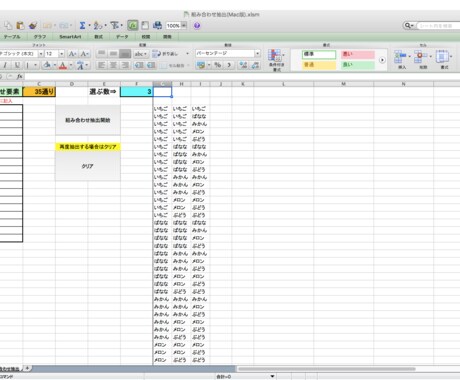Viewport: 460px width, 380px height.
Task: Click the font color red A icon
Action: coord(63,65)
